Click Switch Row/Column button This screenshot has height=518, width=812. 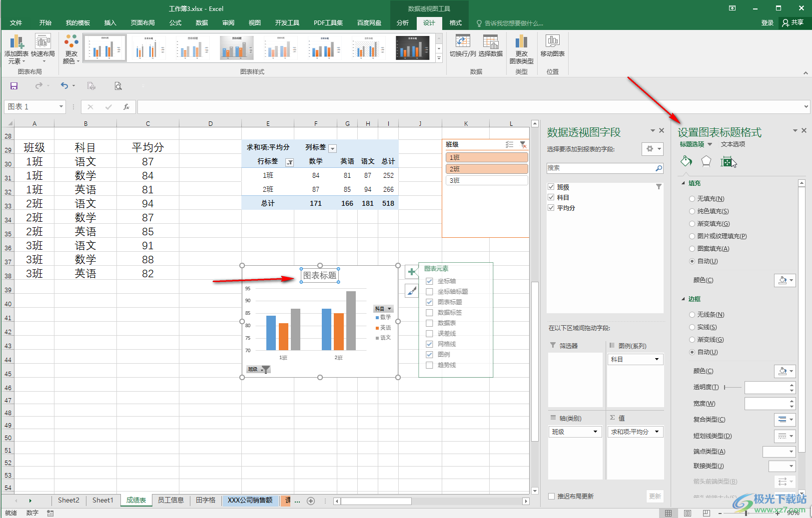(x=463, y=45)
